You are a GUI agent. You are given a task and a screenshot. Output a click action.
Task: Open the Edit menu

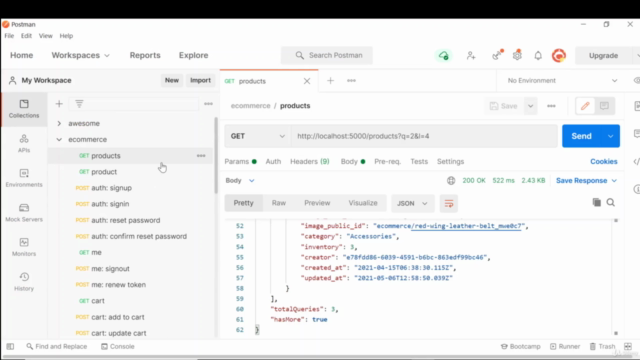(x=27, y=36)
